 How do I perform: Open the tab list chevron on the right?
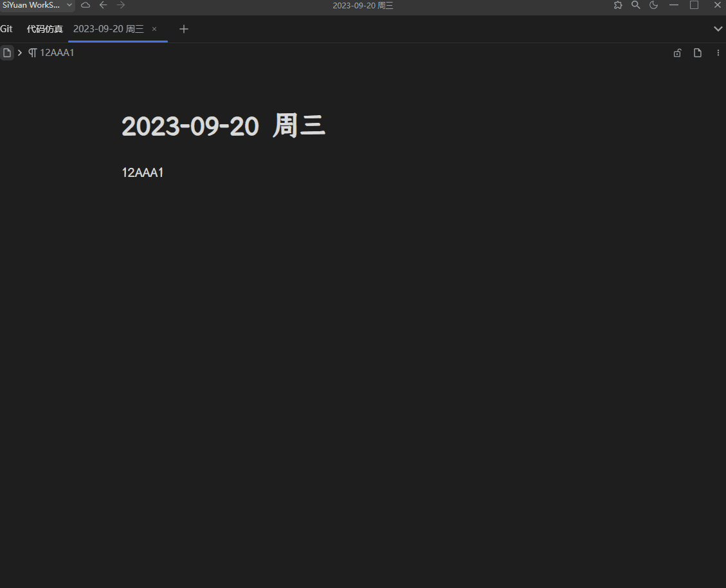718,29
